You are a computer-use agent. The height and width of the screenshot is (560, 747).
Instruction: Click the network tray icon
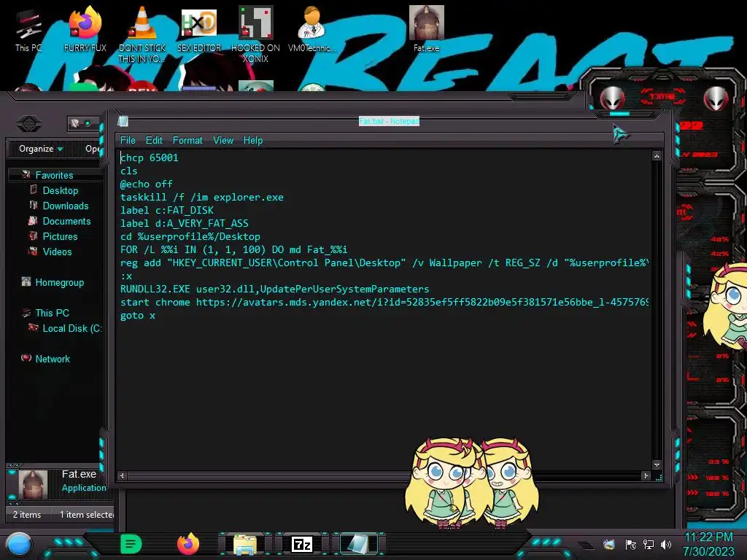tap(649, 545)
